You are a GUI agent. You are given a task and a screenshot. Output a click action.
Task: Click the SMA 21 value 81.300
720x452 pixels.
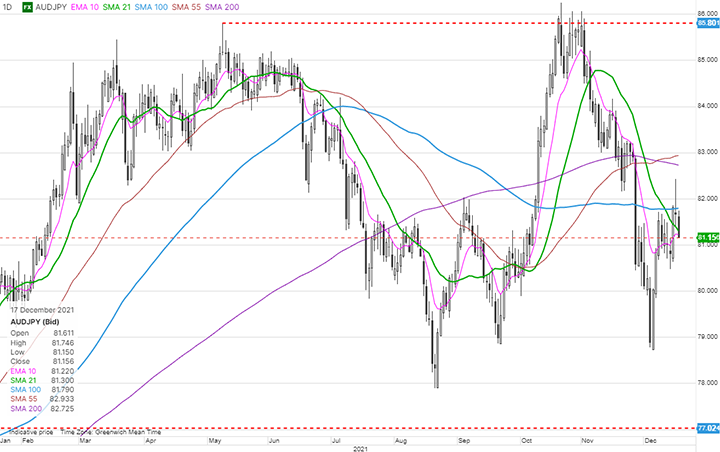click(x=63, y=380)
